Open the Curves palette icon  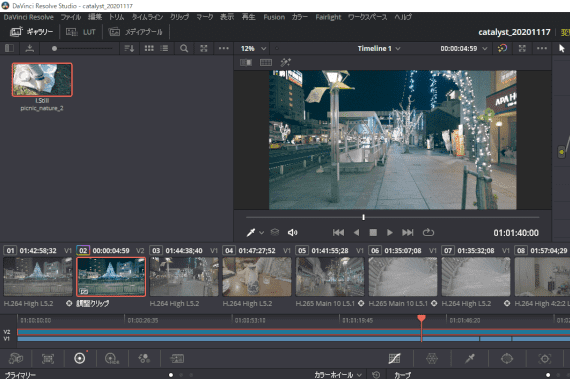394,359
